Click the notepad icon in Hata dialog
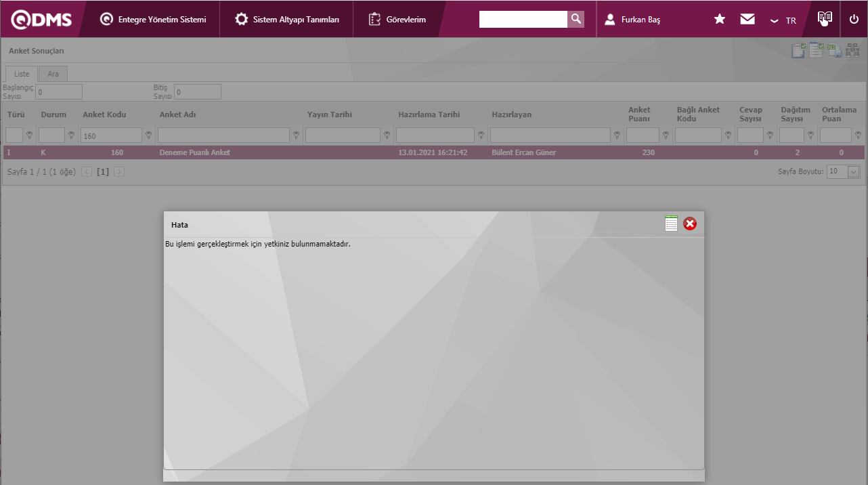 671,224
